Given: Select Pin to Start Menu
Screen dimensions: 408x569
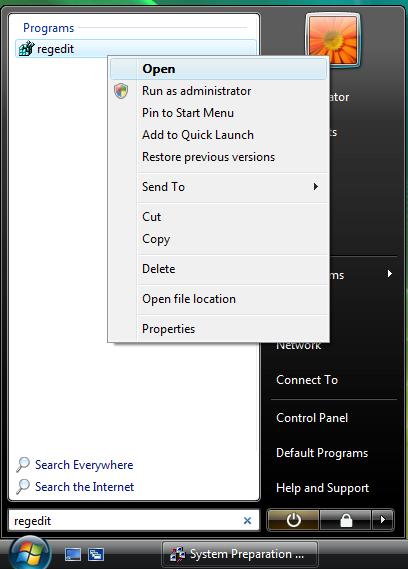Looking at the screenshot, I should tap(219, 113).
